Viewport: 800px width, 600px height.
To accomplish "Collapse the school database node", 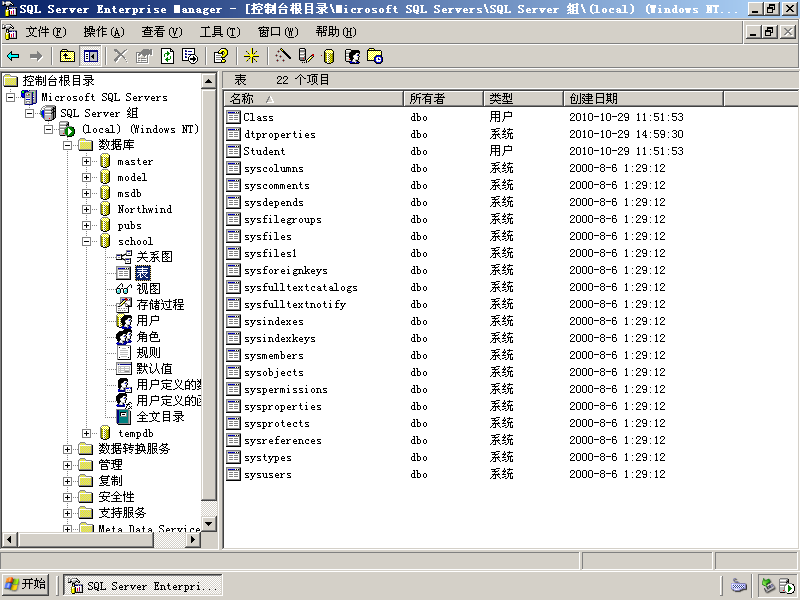I will tap(86, 241).
